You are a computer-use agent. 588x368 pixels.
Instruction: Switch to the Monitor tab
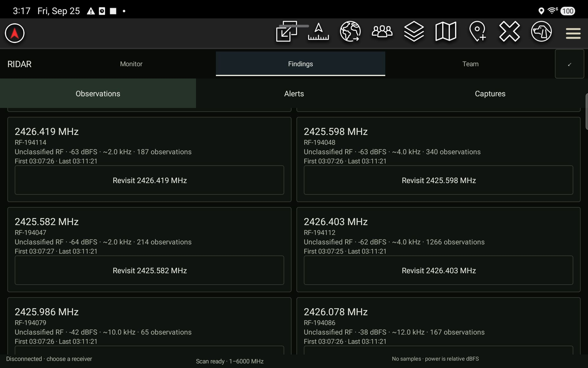[131, 64]
